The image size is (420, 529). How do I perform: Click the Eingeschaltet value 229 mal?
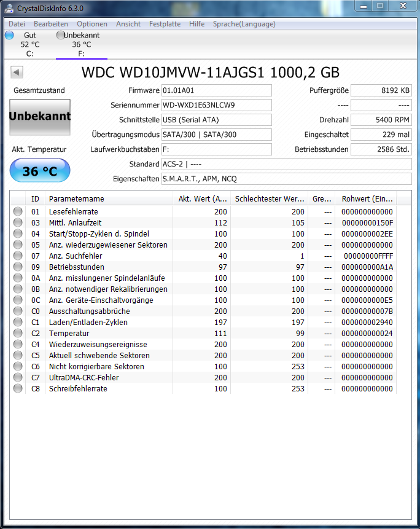[381, 135]
